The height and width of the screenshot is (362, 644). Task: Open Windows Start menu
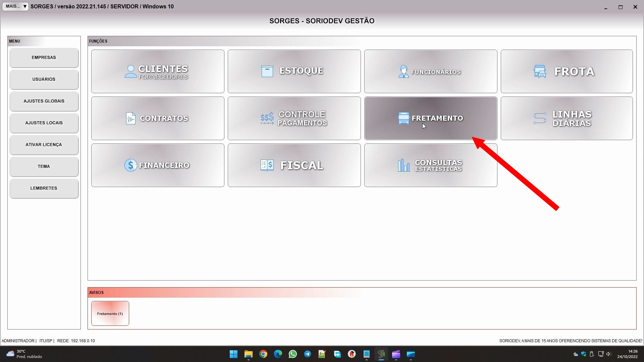234,354
